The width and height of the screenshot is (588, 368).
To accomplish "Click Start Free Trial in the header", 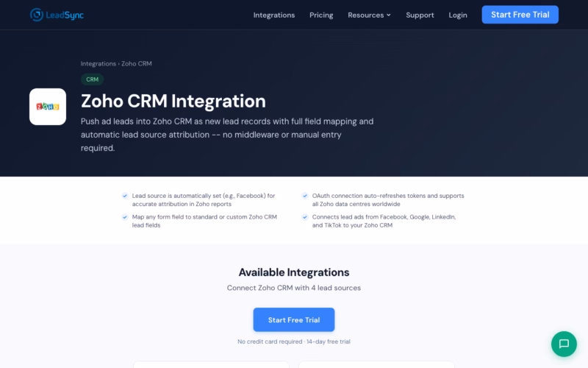I will coord(520,15).
